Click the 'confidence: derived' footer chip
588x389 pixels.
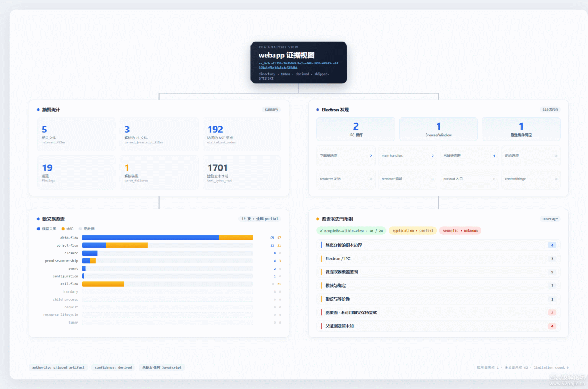click(113, 368)
